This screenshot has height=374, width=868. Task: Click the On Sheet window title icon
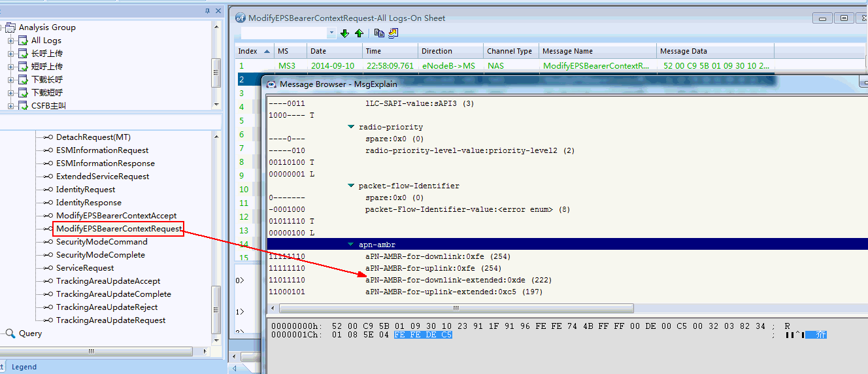pyautogui.click(x=240, y=18)
